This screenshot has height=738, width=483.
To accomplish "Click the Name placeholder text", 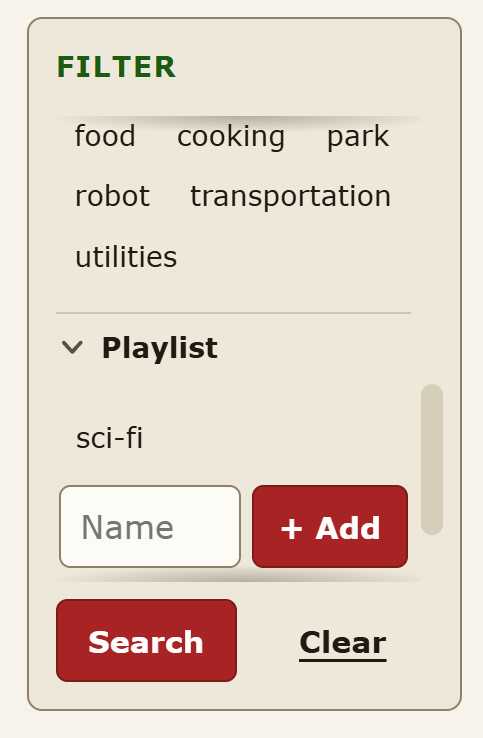I will coord(128,527).
